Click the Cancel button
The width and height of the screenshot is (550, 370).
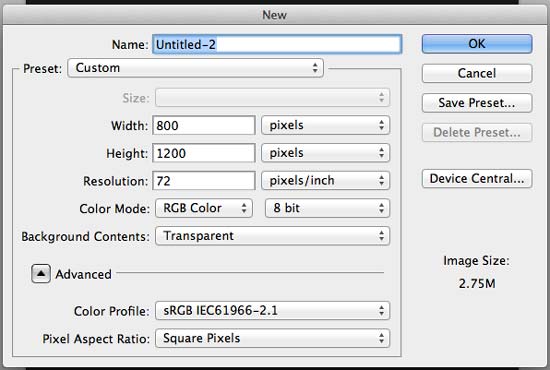pyautogui.click(x=477, y=73)
